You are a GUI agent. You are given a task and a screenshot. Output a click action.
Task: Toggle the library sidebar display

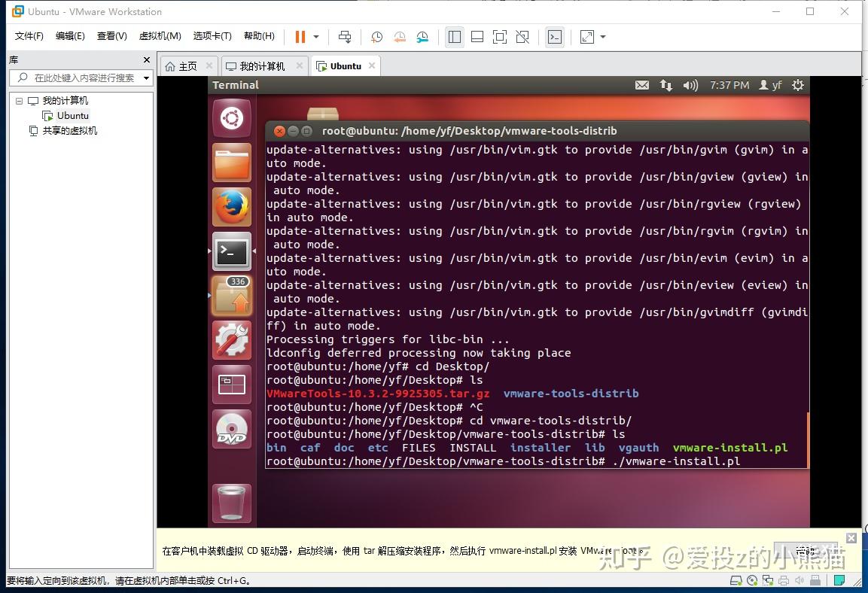pos(455,37)
